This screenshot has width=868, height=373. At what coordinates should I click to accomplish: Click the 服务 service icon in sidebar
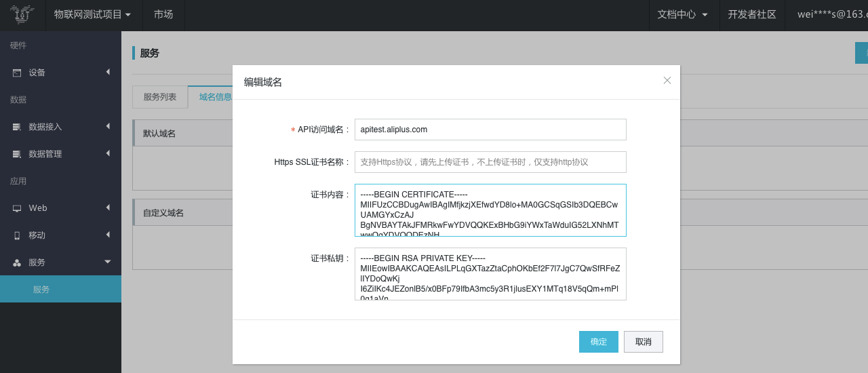pos(17,262)
